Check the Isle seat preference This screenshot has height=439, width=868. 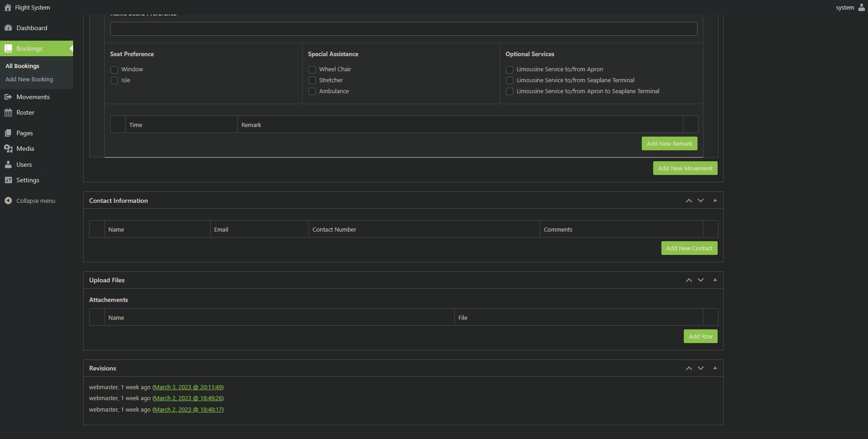(114, 80)
